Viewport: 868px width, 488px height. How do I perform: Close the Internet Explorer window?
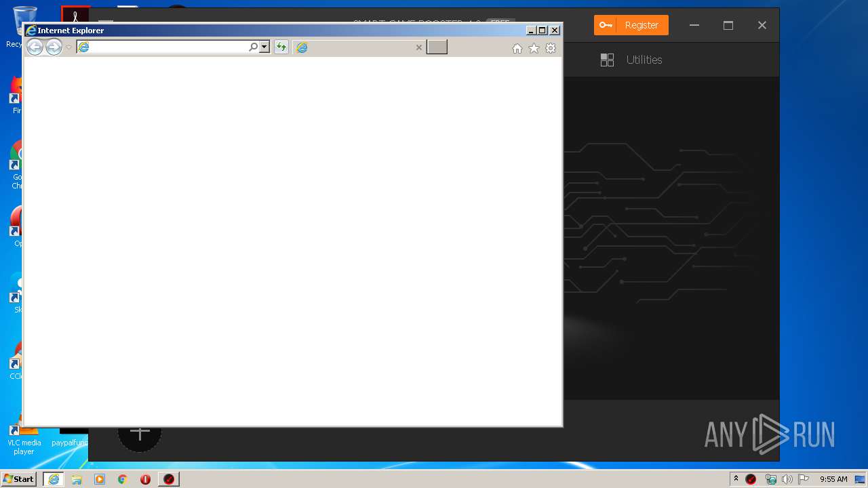coord(555,30)
